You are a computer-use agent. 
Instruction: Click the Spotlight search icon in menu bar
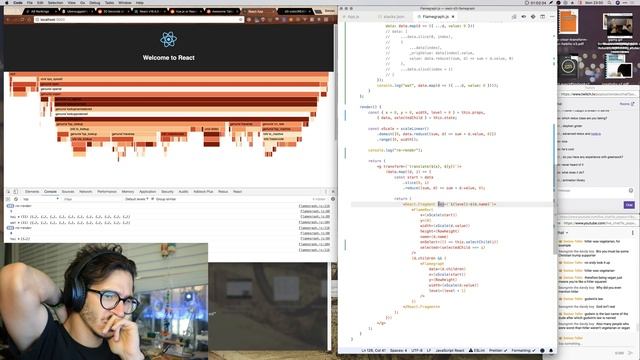pos(609,2)
